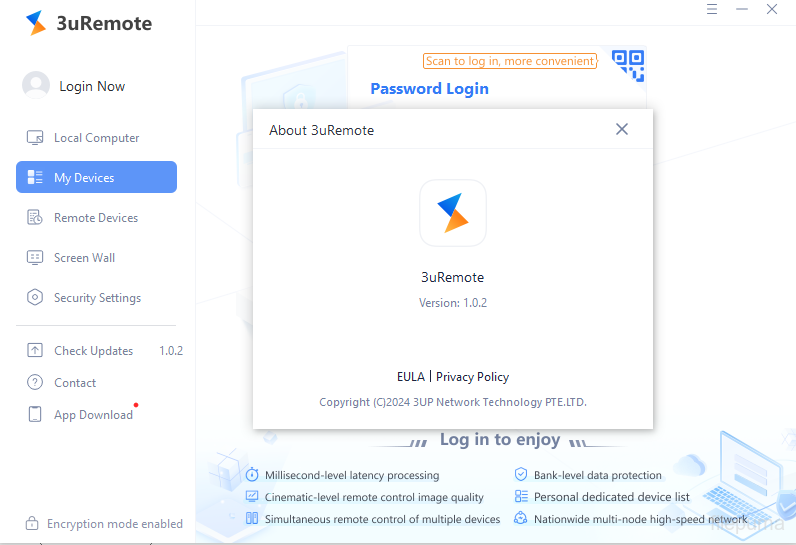Open the EULA link
Viewport: 796px width, 545px height.
pos(410,377)
